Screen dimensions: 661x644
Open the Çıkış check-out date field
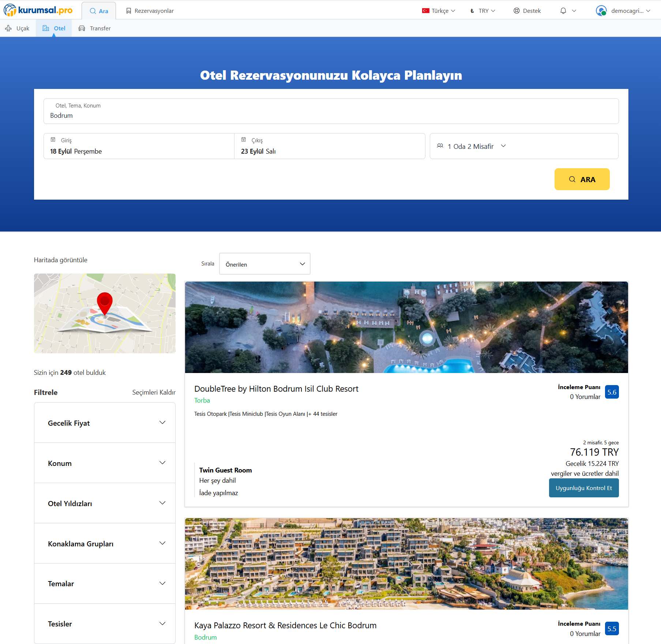pyautogui.click(x=330, y=146)
